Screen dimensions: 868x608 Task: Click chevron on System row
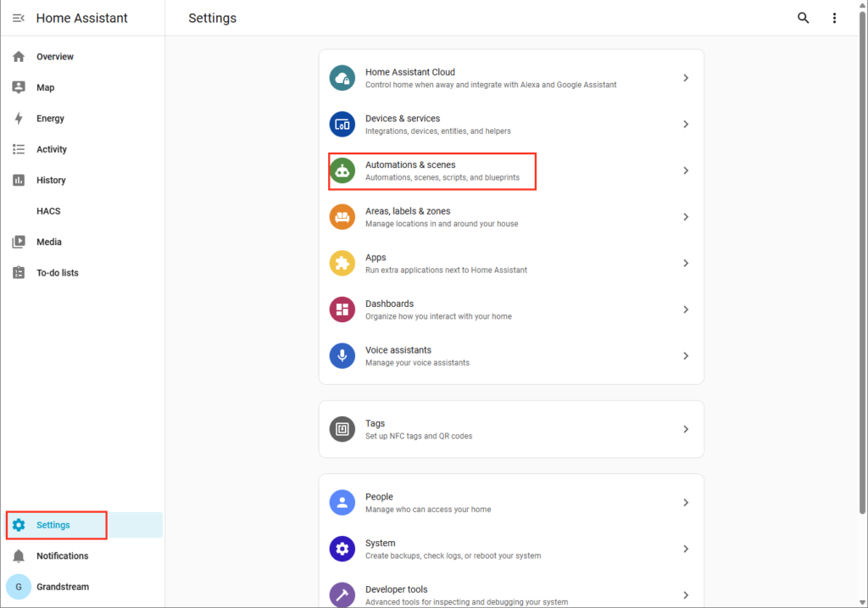point(686,549)
